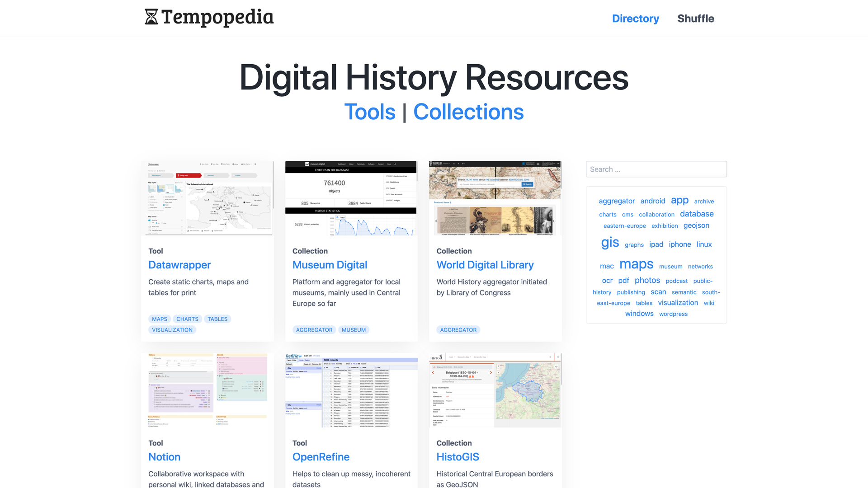The width and height of the screenshot is (868, 488).
Task: Click the Directory navigation menu item
Action: click(636, 18)
